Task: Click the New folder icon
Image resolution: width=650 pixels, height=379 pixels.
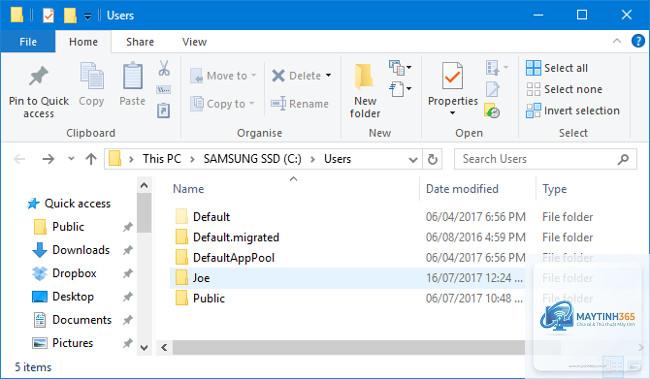Action: 364,77
